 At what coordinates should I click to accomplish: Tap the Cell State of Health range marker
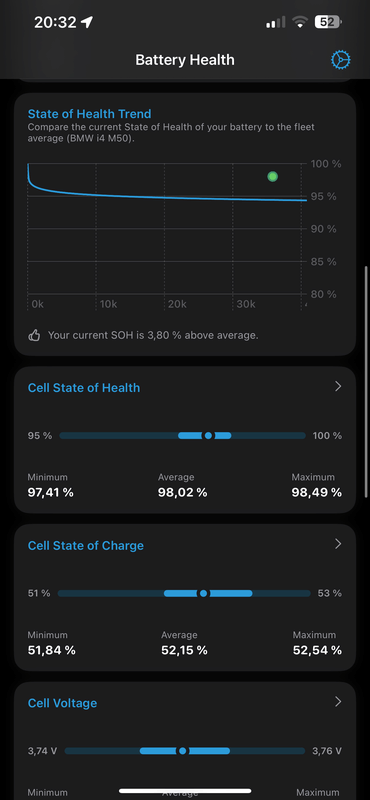208,436
